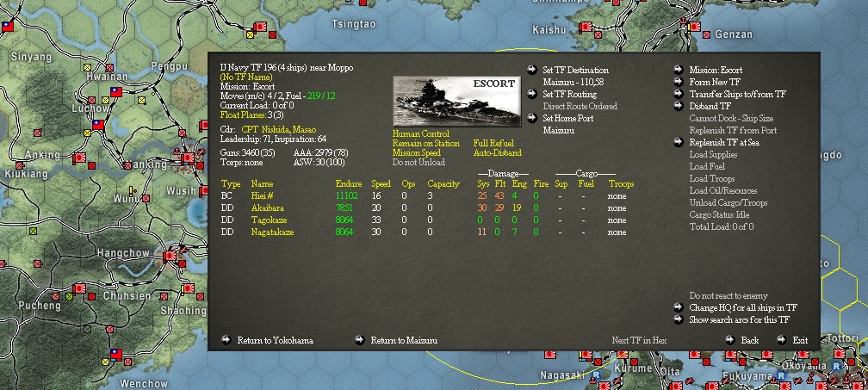Click Return to Yokohama
This screenshot has width=868, height=390.
click(x=276, y=340)
